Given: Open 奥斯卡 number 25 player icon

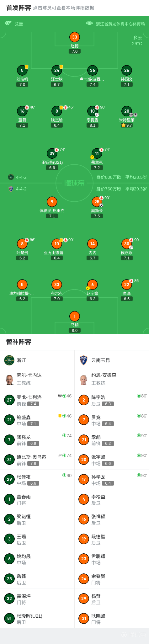Looking at the screenshot, I should point(97,202).
